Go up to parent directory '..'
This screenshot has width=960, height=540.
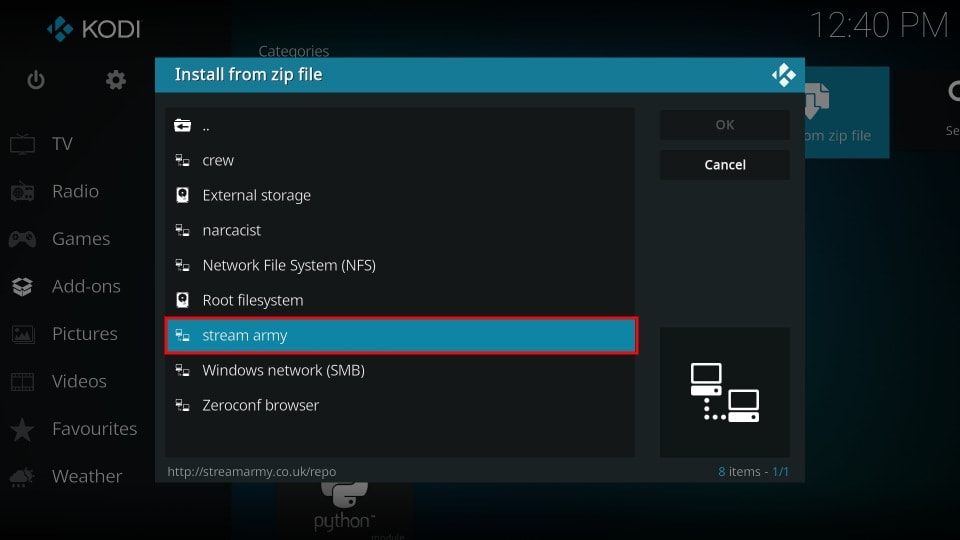(x=400, y=126)
